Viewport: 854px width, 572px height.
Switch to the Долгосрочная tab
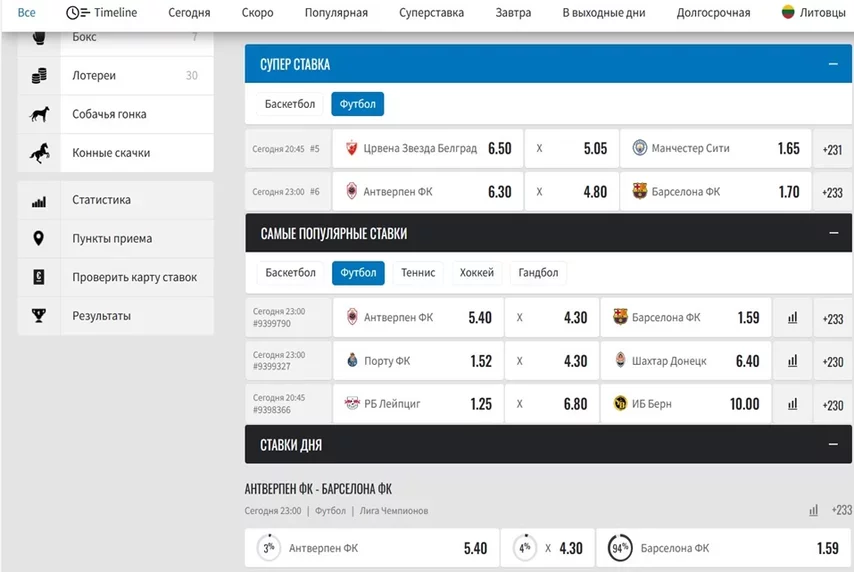713,13
